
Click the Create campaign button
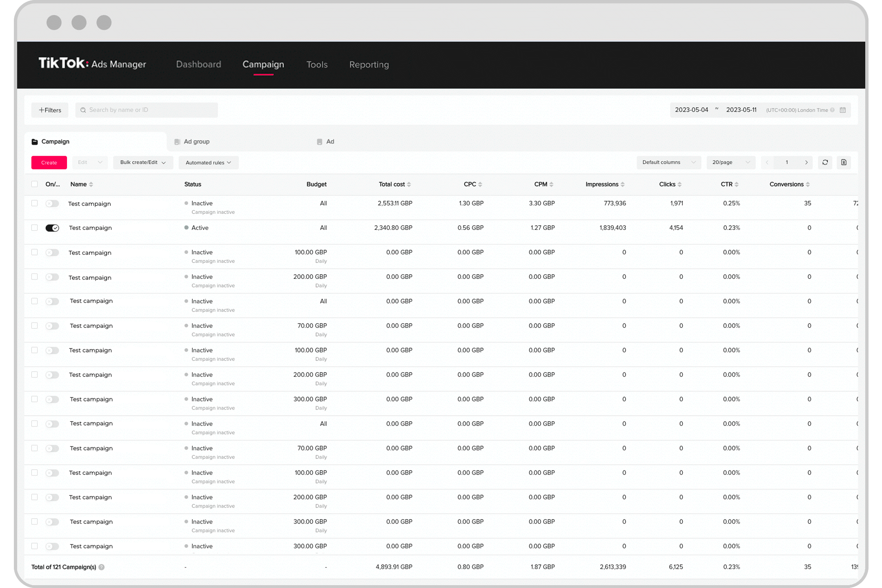point(49,162)
